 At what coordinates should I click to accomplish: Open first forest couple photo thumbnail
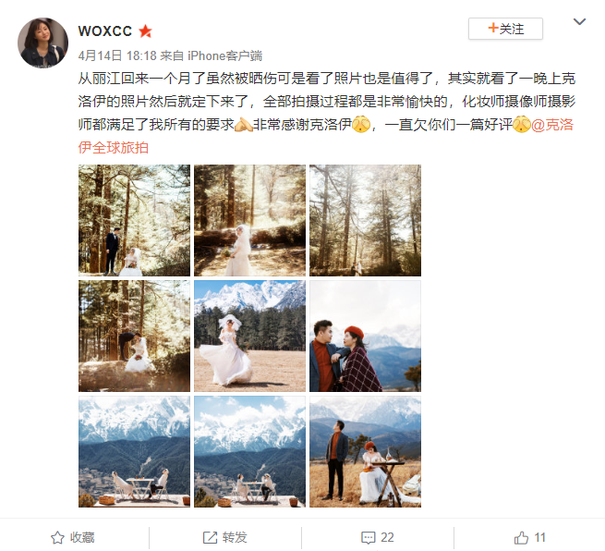pyautogui.click(x=134, y=220)
